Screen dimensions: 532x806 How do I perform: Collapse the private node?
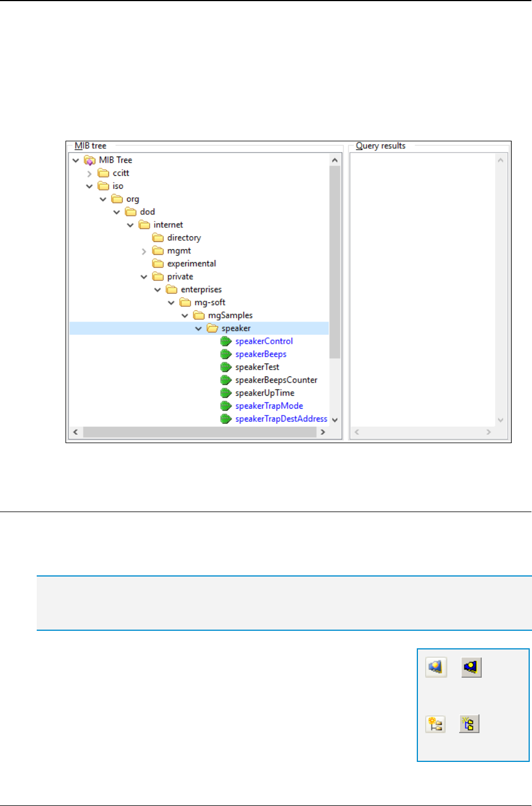(144, 277)
